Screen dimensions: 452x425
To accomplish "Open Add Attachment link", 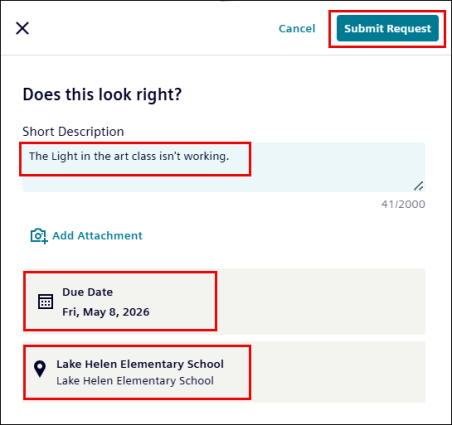I will [97, 236].
